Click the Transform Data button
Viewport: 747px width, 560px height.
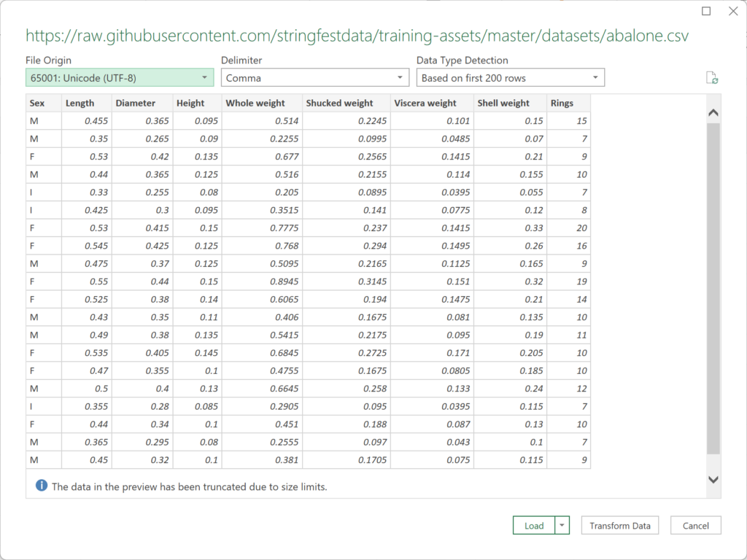[x=619, y=525]
